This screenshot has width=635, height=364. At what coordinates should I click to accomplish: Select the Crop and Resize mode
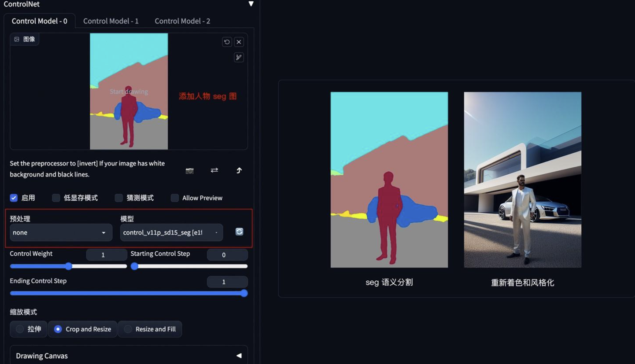click(x=82, y=329)
